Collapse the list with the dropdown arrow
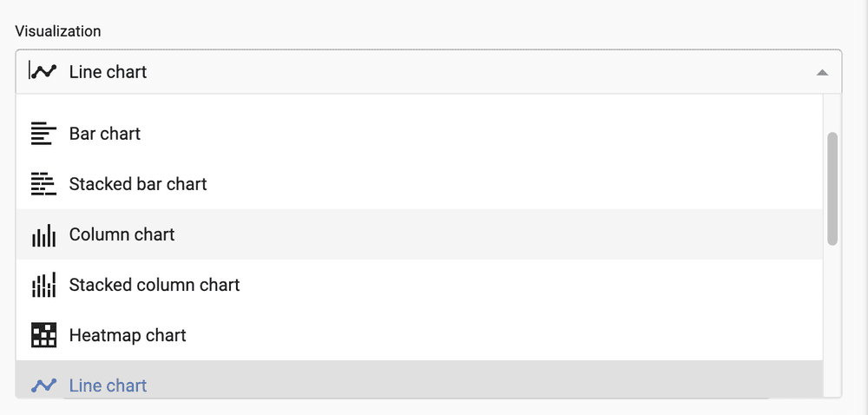 point(822,72)
